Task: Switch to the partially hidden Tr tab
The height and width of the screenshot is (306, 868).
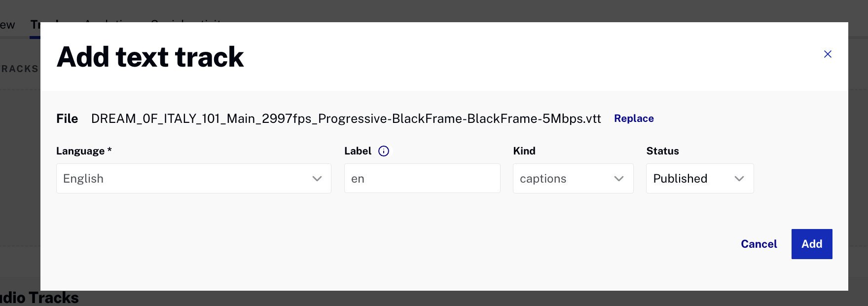Action: tap(36, 25)
